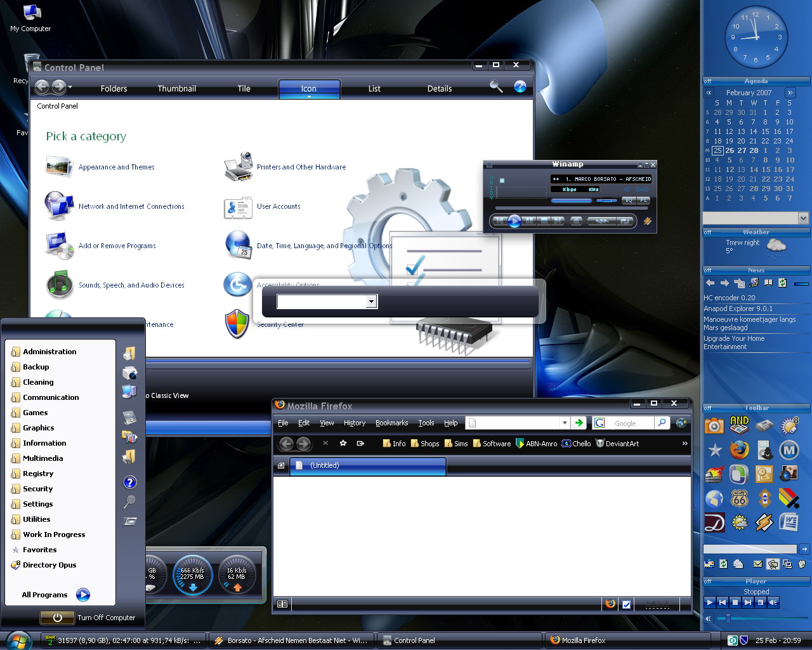Toggle Winamp repeat button
812x650 pixels.
[625, 221]
